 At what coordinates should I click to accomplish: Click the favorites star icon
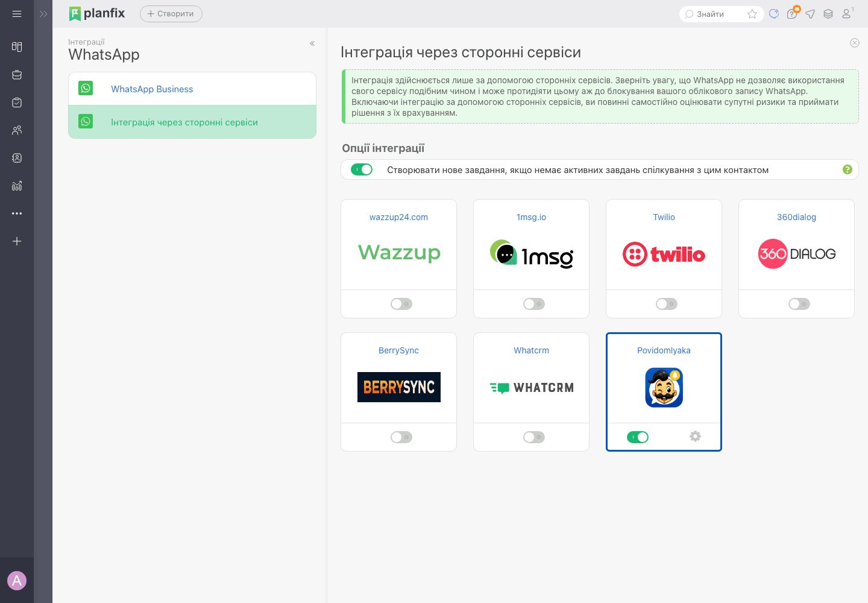tap(752, 14)
